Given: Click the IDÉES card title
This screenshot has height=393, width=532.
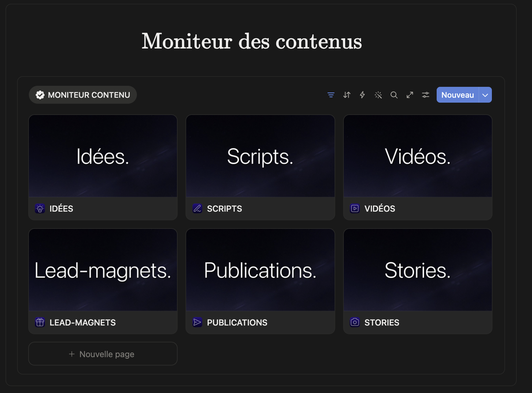Looking at the screenshot, I should tap(61, 208).
